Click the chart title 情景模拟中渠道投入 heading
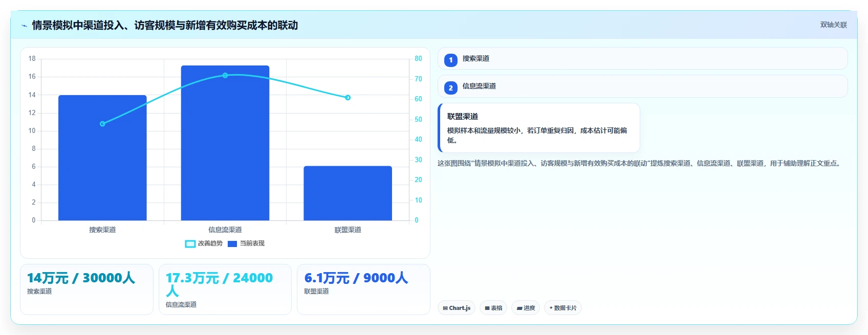The width and height of the screenshot is (868, 335). (165, 25)
